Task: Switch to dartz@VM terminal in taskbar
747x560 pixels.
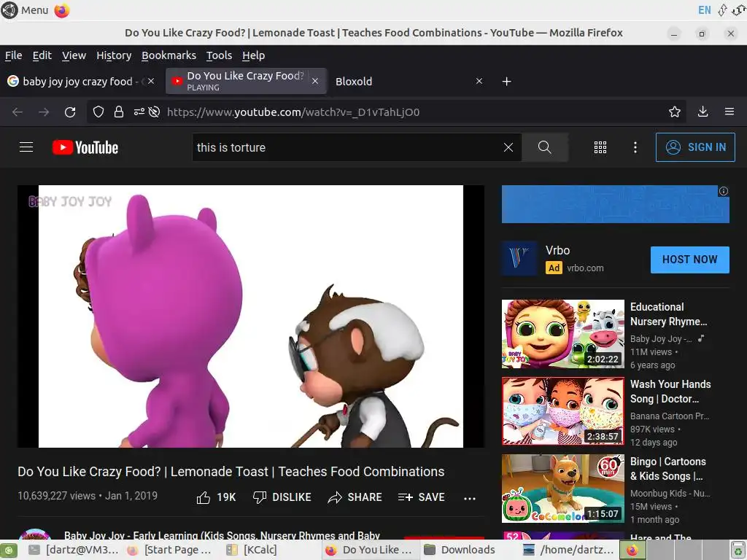Action: click(74, 550)
